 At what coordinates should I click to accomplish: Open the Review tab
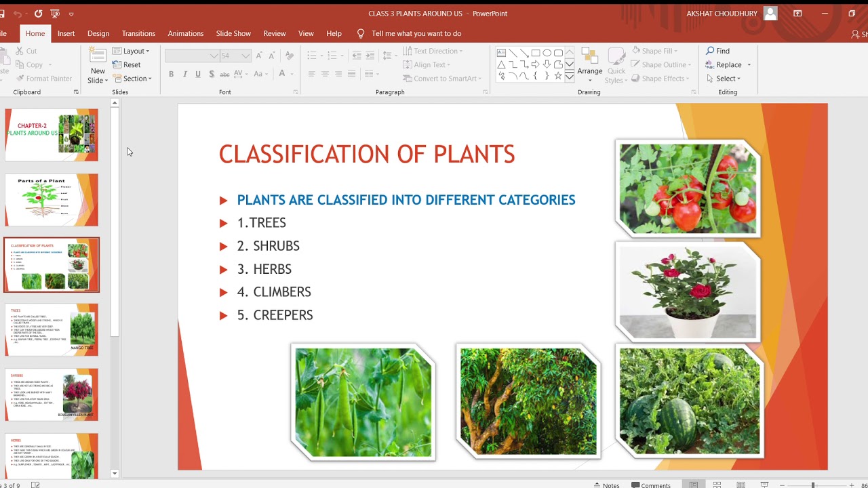coord(275,33)
